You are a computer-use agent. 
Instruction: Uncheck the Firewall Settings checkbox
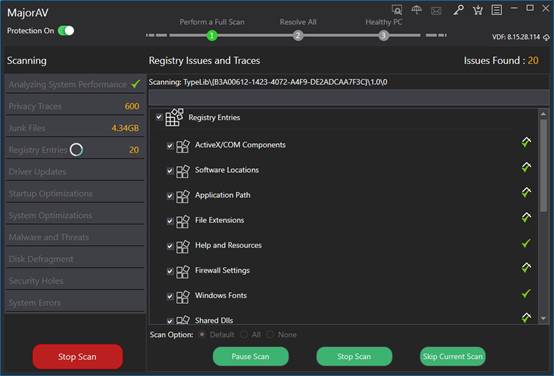point(170,271)
